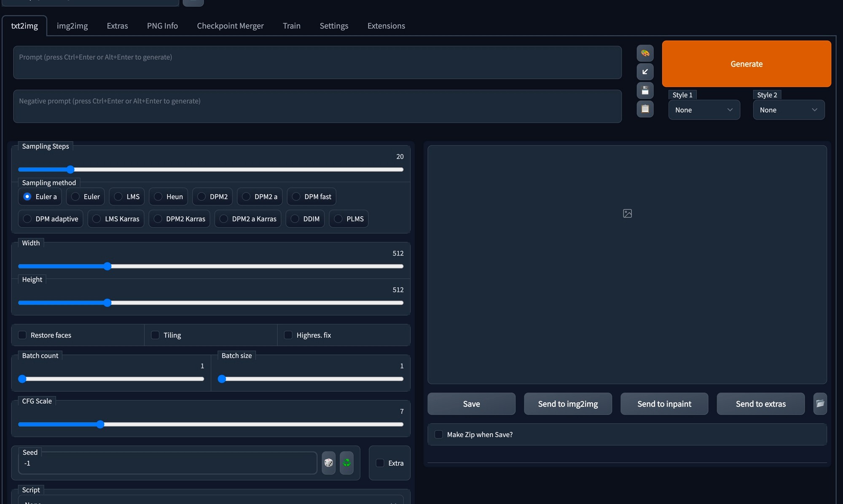Viewport: 843px width, 504px height.
Task: Click the image placeholder icon in output area
Action: (x=627, y=213)
